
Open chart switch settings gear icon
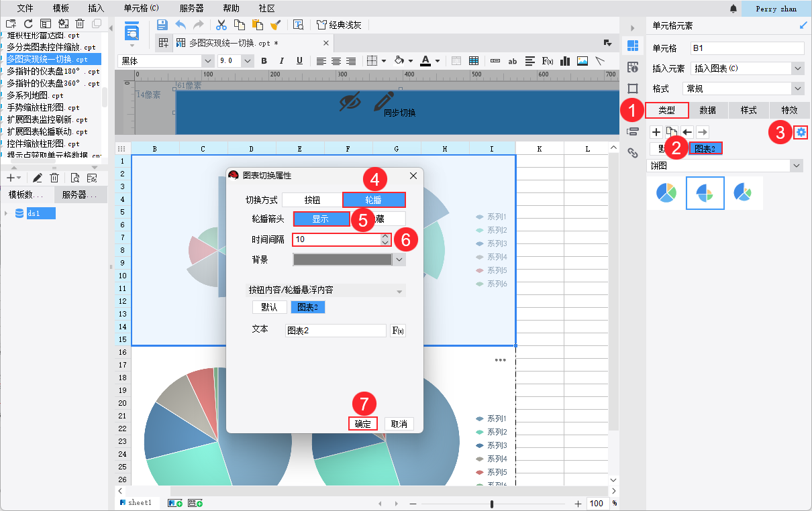pyautogui.click(x=801, y=132)
